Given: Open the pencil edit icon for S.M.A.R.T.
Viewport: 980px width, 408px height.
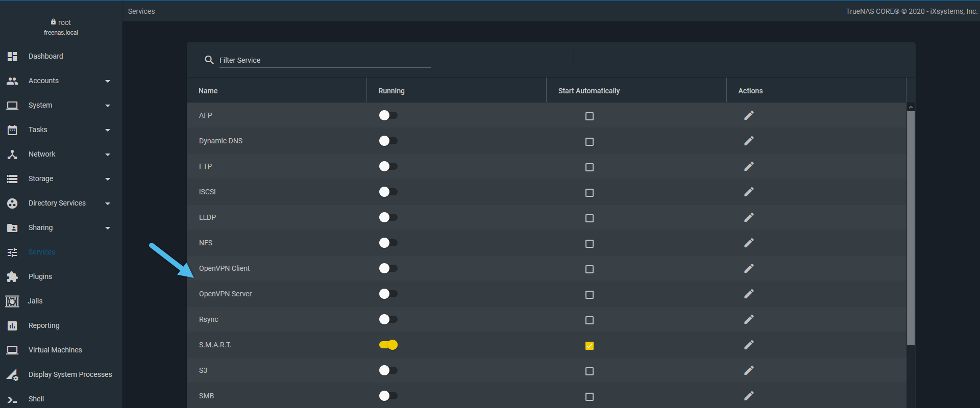Looking at the screenshot, I should pos(749,345).
